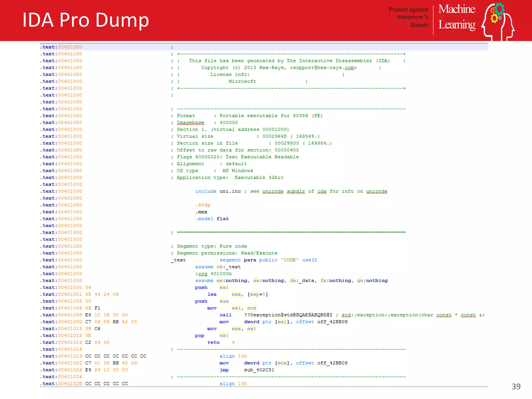Click the std::exception call instruction operand
532x399 pixels.
288,315
